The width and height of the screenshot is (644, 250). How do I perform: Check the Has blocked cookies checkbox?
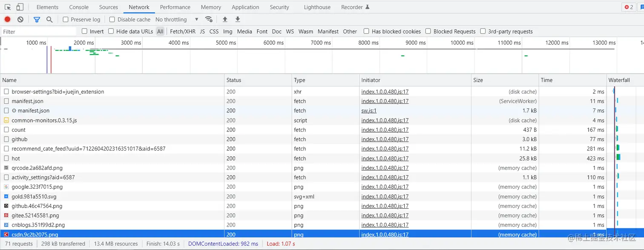click(366, 31)
